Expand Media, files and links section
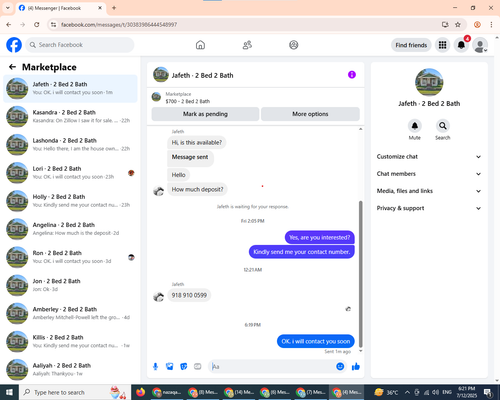Screen dimensions: 500x400 [x=429, y=191]
